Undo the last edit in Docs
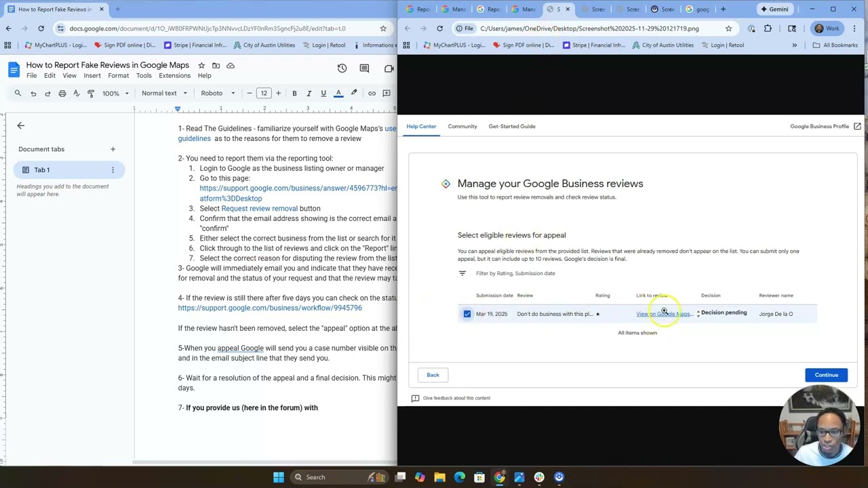 point(33,94)
